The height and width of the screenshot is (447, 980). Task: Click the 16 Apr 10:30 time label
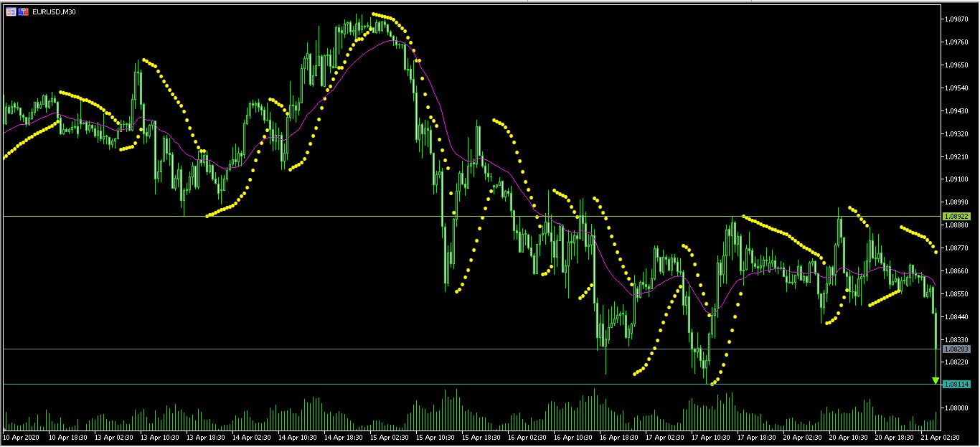coord(573,436)
